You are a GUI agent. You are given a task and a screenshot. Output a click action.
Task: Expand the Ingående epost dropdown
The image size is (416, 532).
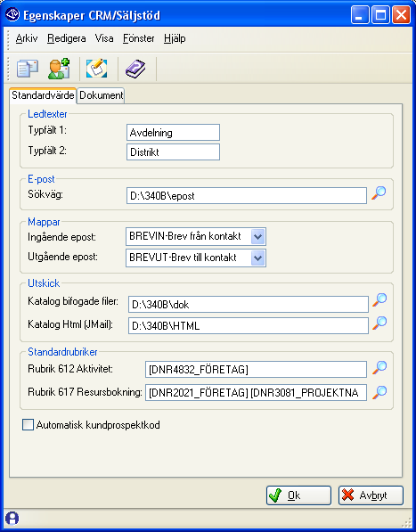coord(258,236)
